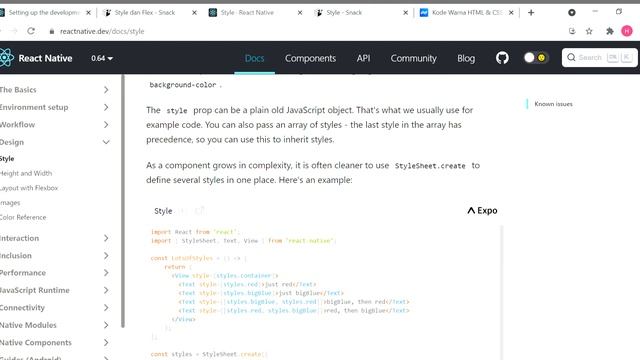Click the React Native logo icon
The width and height of the screenshot is (640, 360).
point(6,58)
